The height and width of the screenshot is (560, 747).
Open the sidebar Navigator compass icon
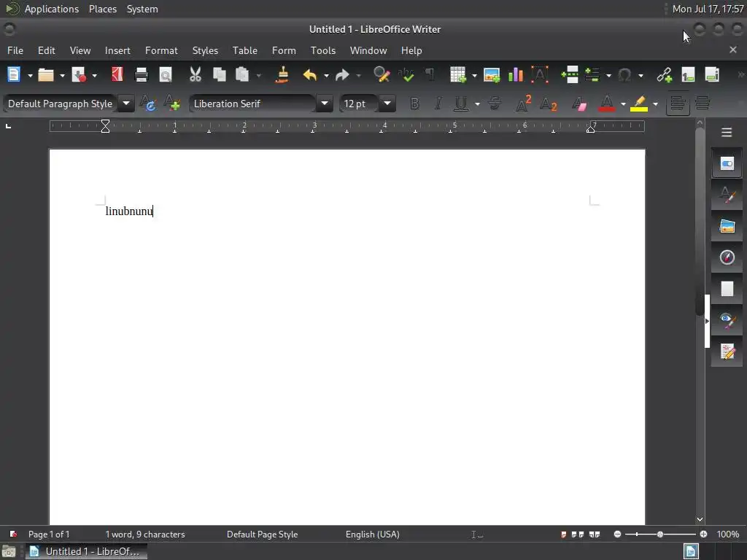point(727,257)
